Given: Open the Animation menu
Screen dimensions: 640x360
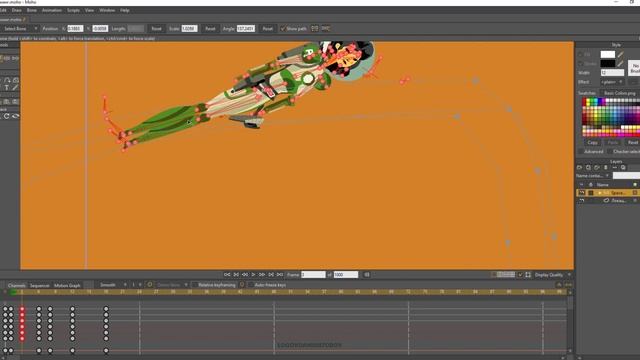Looking at the screenshot, I should pos(52,10).
